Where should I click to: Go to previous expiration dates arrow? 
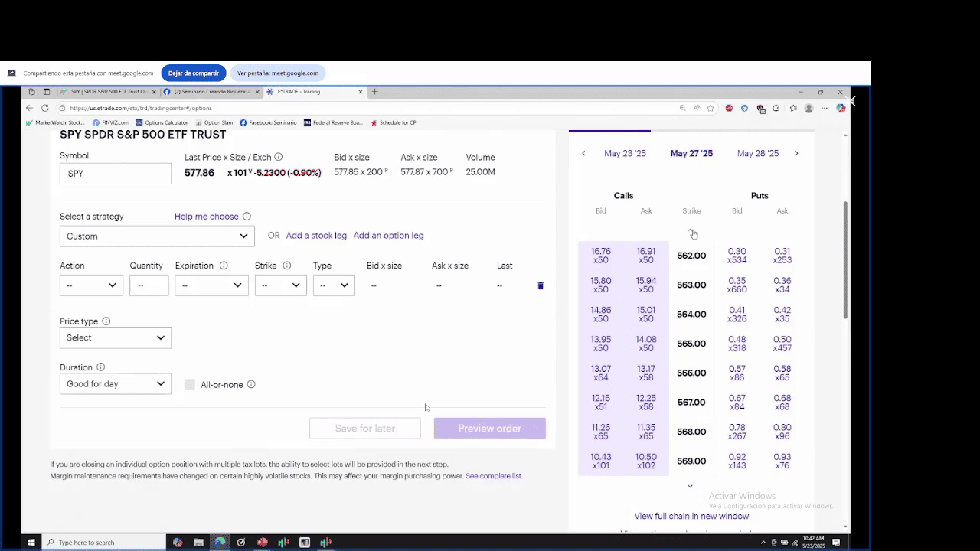[x=583, y=153]
